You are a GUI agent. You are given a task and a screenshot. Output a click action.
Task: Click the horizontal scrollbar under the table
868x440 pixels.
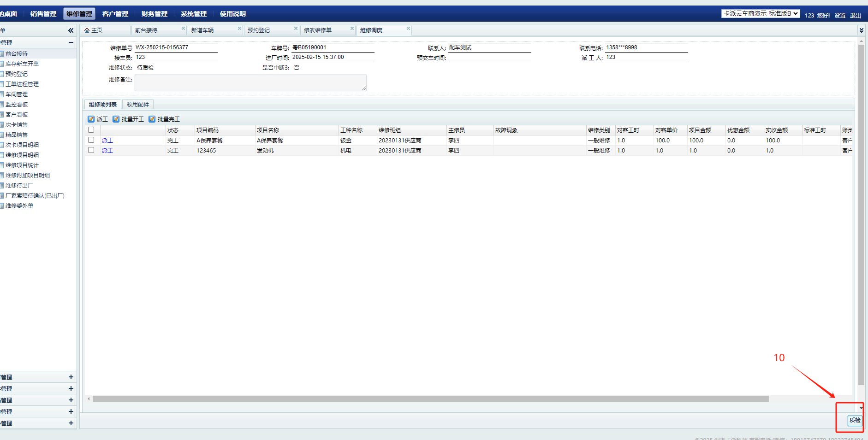pos(430,399)
